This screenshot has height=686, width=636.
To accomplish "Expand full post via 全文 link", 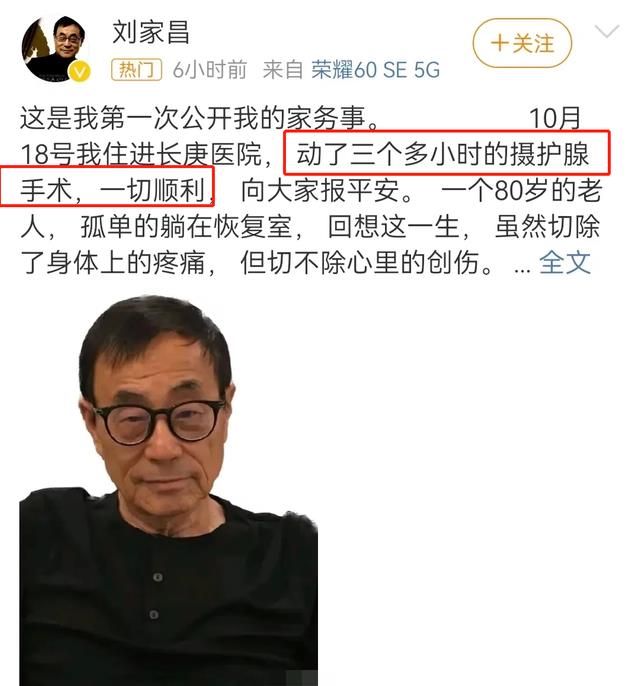I will click(x=565, y=263).
